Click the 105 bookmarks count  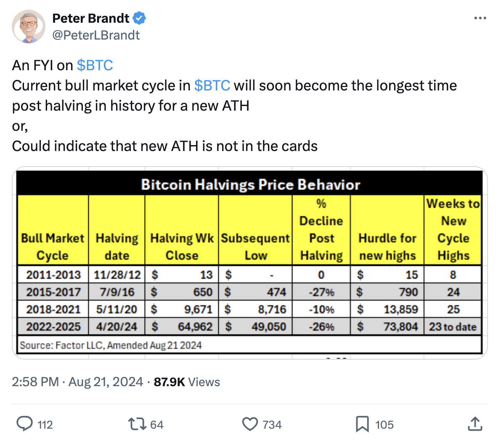384,425
